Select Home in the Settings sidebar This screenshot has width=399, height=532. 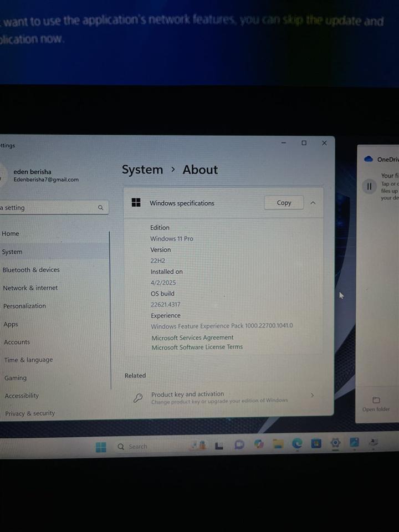click(x=54, y=233)
